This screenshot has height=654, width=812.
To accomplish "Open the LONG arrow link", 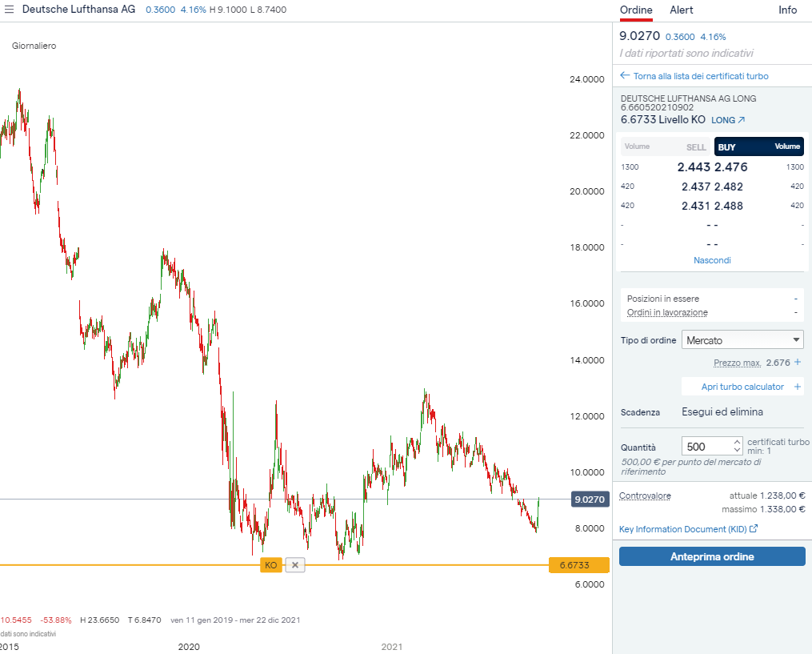I will [741, 120].
